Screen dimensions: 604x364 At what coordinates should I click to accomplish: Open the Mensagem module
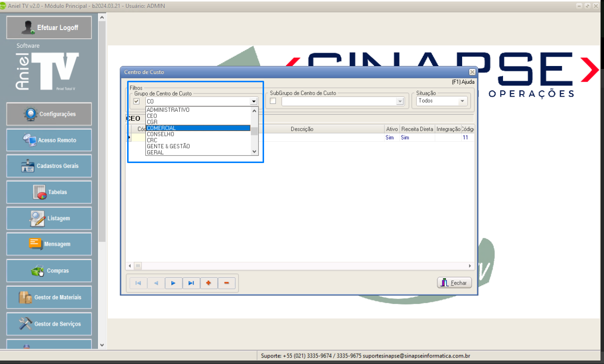point(49,244)
